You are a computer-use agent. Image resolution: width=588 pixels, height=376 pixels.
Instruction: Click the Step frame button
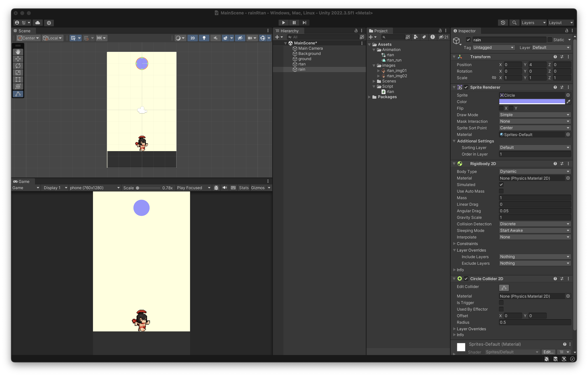click(x=304, y=22)
